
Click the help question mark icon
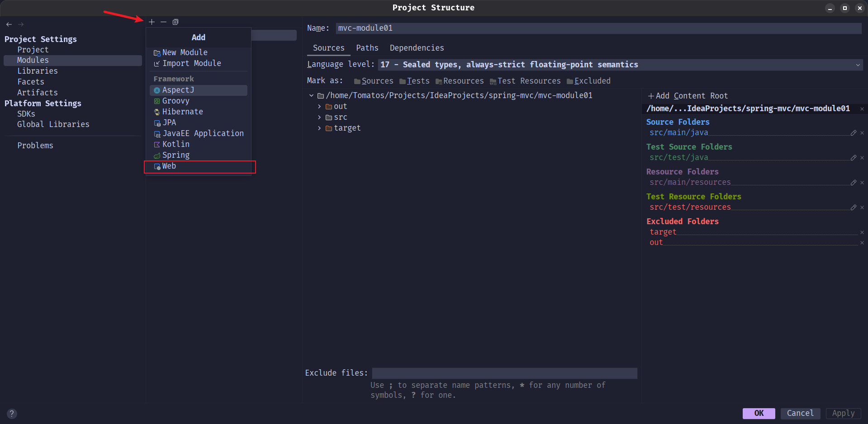(x=12, y=413)
